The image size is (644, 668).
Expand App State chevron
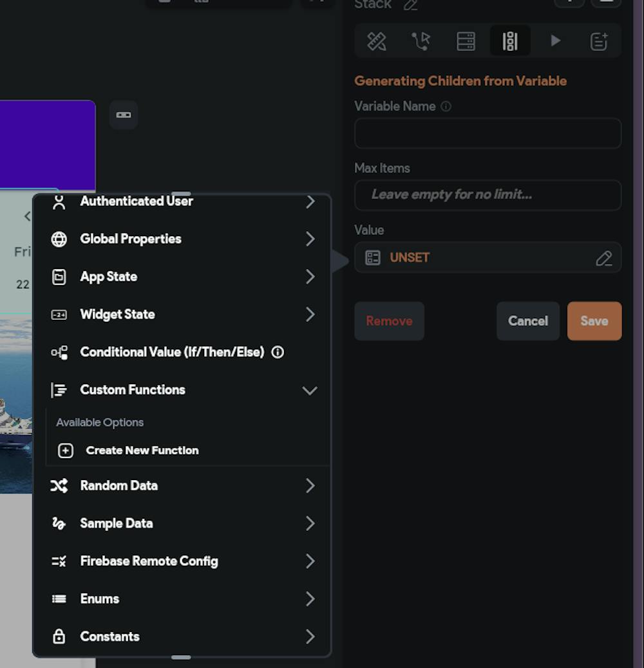point(310,277)
